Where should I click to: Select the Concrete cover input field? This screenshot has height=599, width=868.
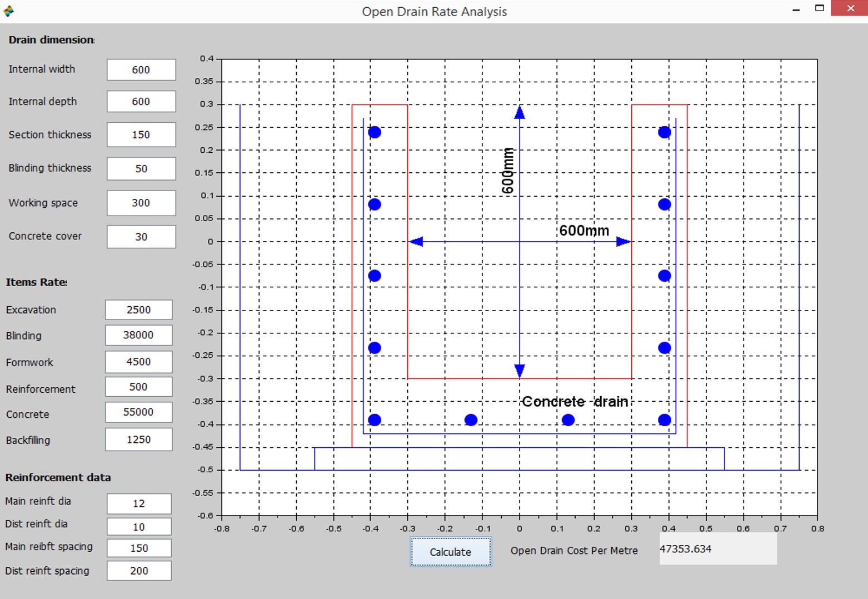click(x=141, y=236)
